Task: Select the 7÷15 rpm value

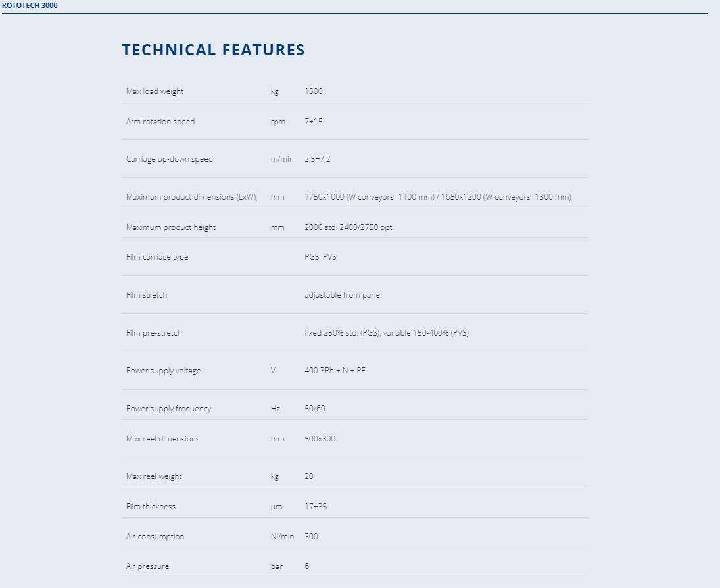Action: pyautogui.click(x=314, y=121)
